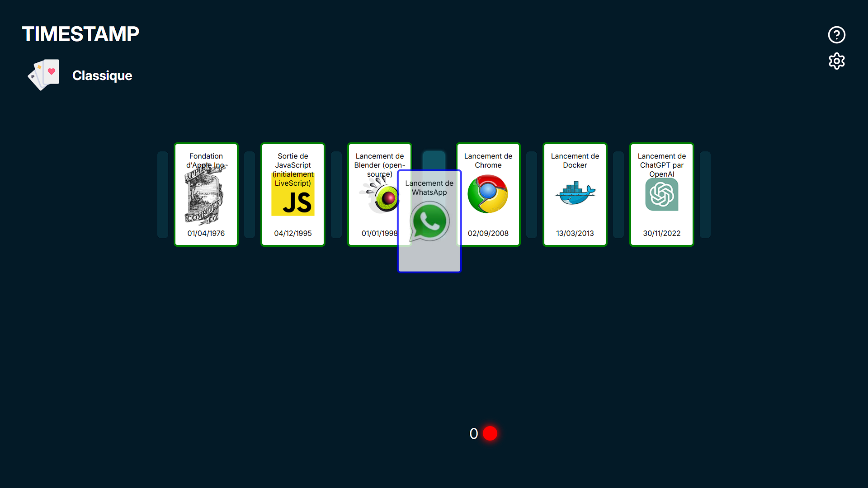Click the JS JavaScript logo
This screenshot has width=868, height=488.
pos(293,199)
